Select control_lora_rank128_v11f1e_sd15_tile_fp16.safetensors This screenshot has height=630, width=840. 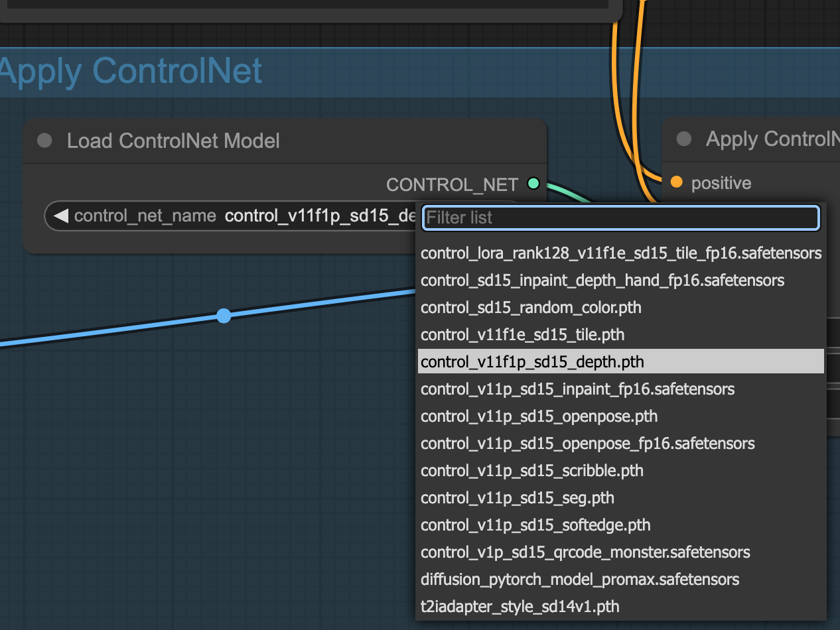pyautogui.click(x=620, y=253)
